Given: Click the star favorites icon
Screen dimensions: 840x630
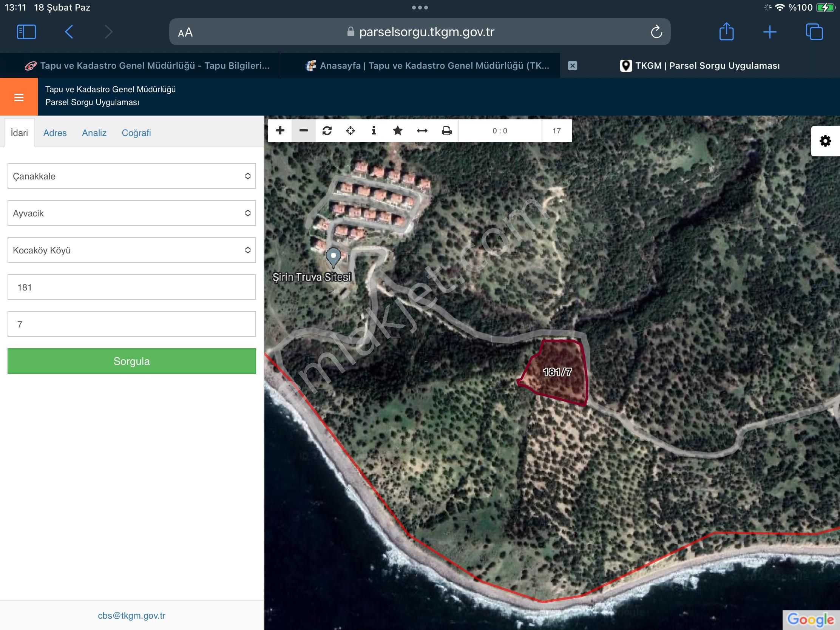Looking at the screenshot, I should pyautogui.click(x=398, y=131).
